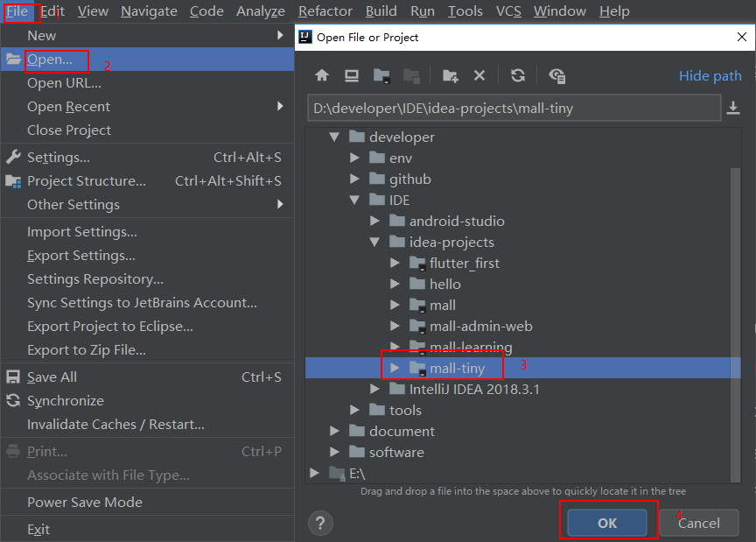Select Open... from the File menu
The height and width of the screenshot is (542, 756).
pos(50,60)
